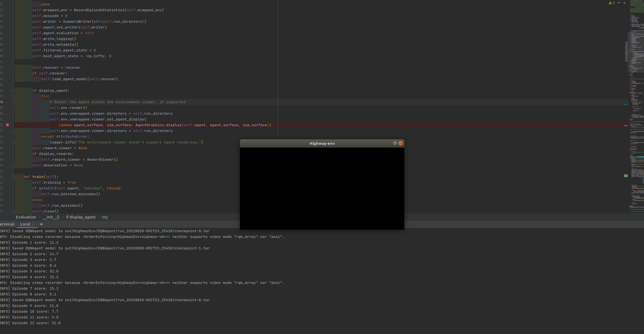644x334 pixels.
Task: Switch to the Local terminal tab
Action: pyautogui.click(x=25, y=224)
